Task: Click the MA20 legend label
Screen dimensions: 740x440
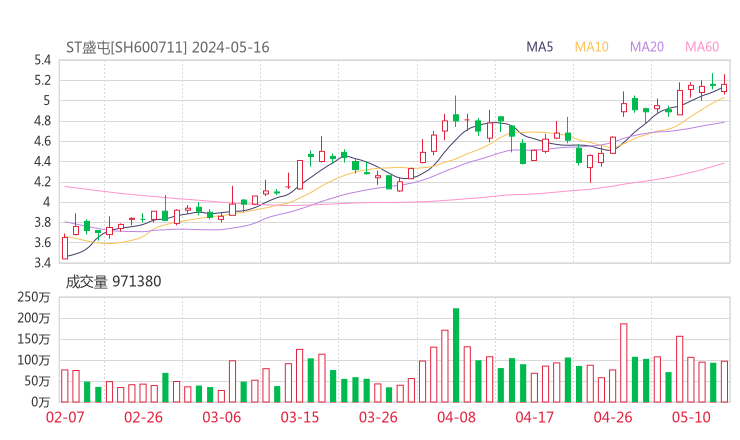Action: click(x=647, y=47)
